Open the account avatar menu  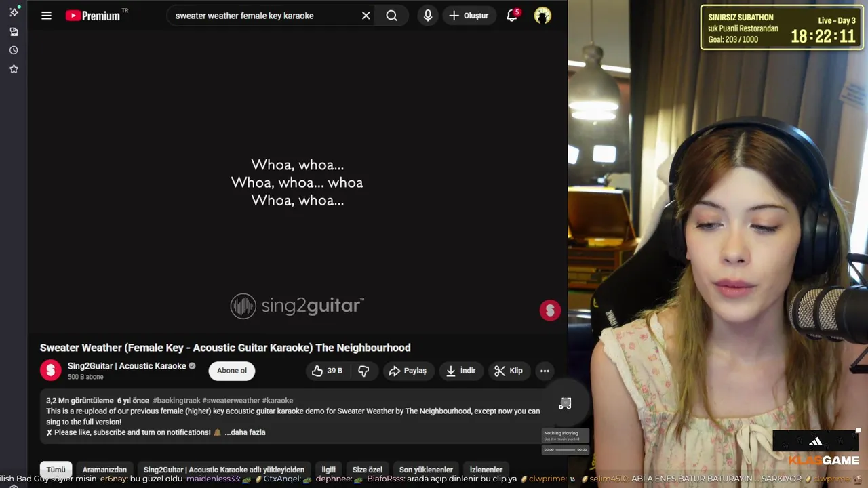tap(542, 16)
